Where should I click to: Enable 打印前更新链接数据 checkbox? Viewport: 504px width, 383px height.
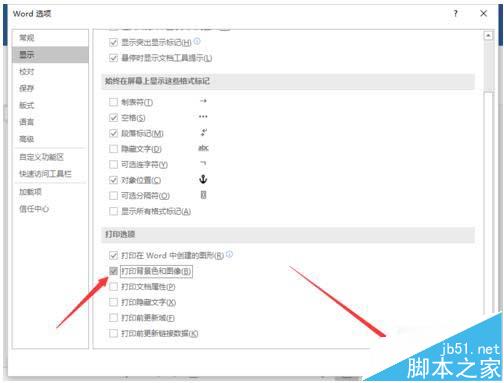[x=113, y=333]
